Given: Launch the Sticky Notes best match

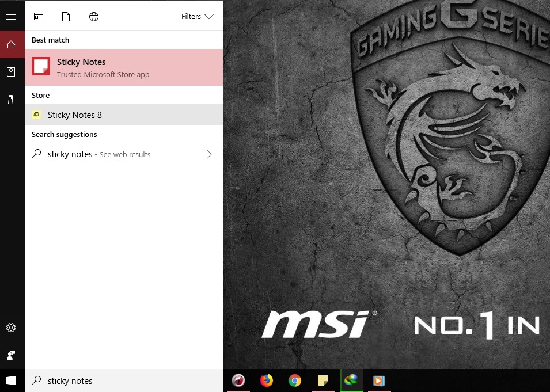Looking at the screenshot, I should pos(124,67).
